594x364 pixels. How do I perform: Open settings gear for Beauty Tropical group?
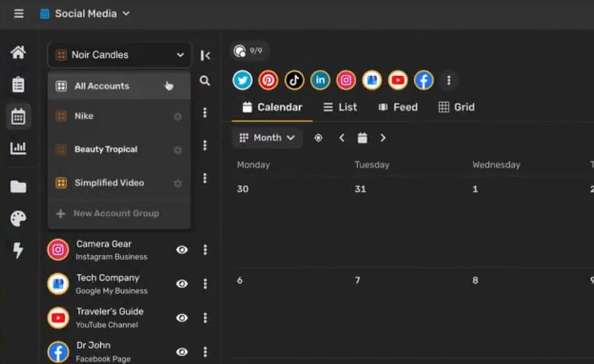click(x=178, y=150)
